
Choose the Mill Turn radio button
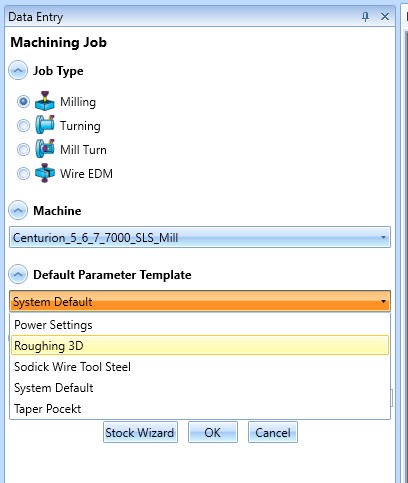click(23, 150)
